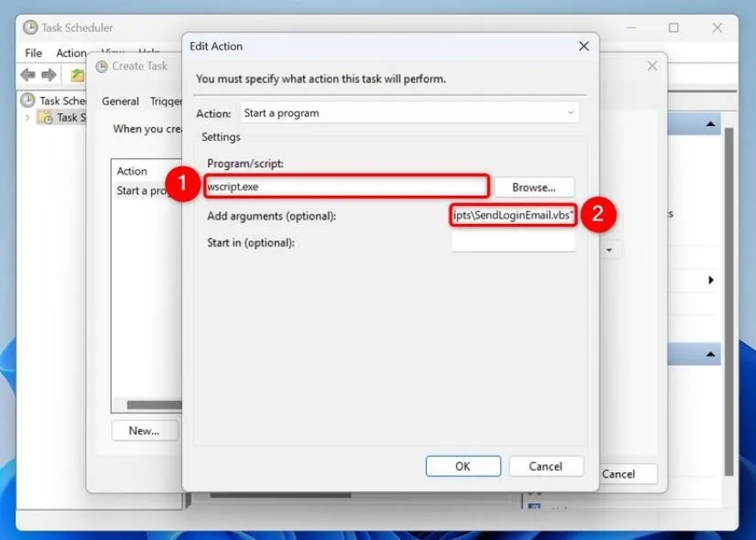Click the empty Start in optional field
The height and width of the screenshot is (540, 756).
pyautogui.click(x=512, y=244)
